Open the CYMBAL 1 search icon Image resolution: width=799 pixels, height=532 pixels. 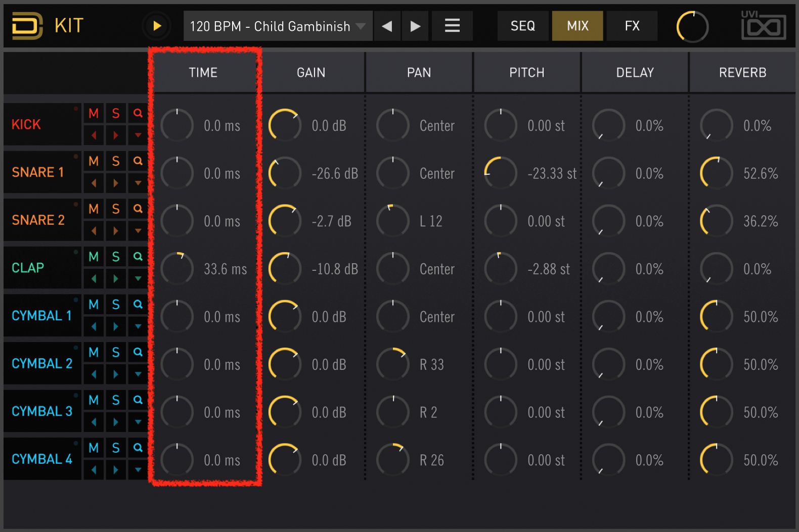(138, 305)
